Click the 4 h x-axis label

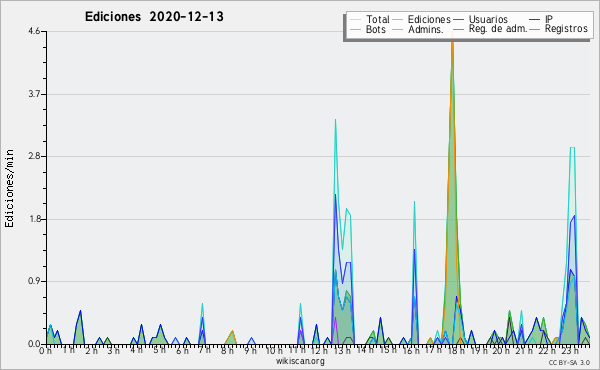tap(136, 350)
